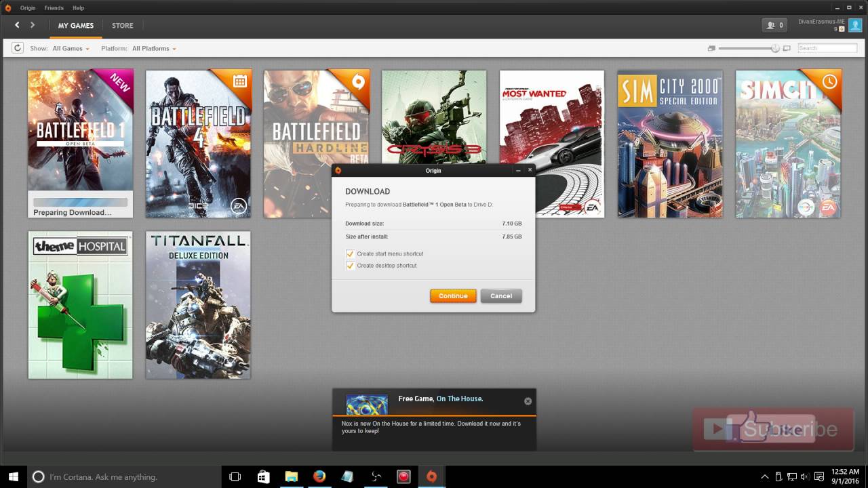Select the Battlefield 1 Open Beta tile
The image size is (868, 488).
(x=80, y=143)
